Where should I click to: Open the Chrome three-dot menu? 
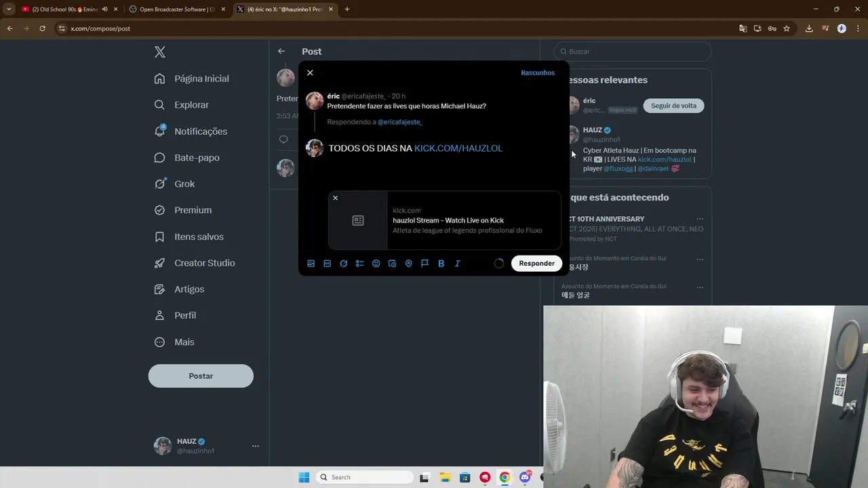point(858,28)
